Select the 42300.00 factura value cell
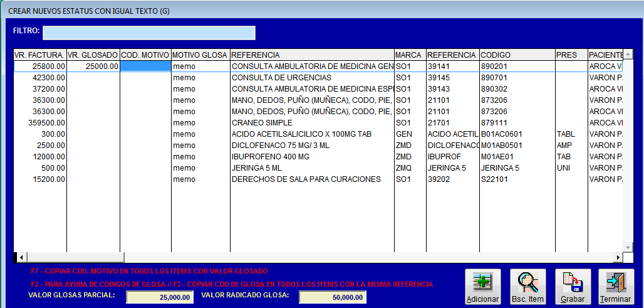The image size is (644, 308). point(40,78)
